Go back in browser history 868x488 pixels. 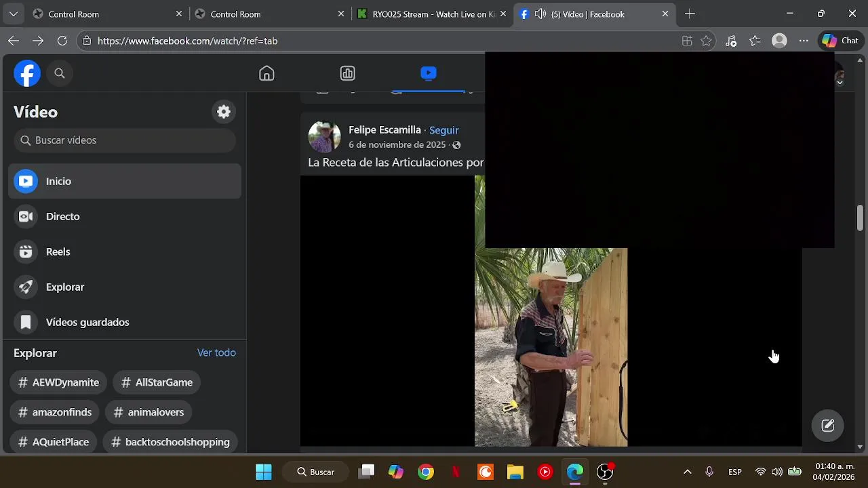(14, 41)
